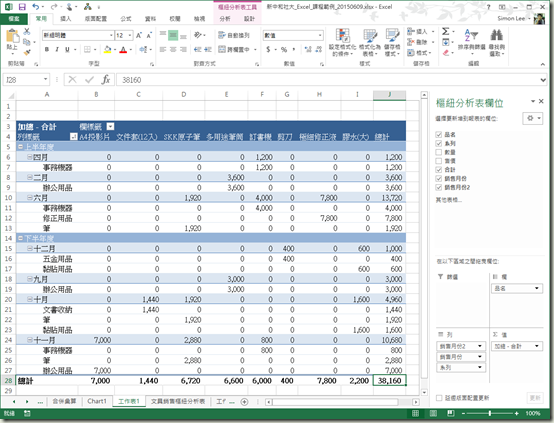Uncheck the 合計 field checkbox
Image resolution: width=554 pixels, height=423 pixels.
pos(439,170)
